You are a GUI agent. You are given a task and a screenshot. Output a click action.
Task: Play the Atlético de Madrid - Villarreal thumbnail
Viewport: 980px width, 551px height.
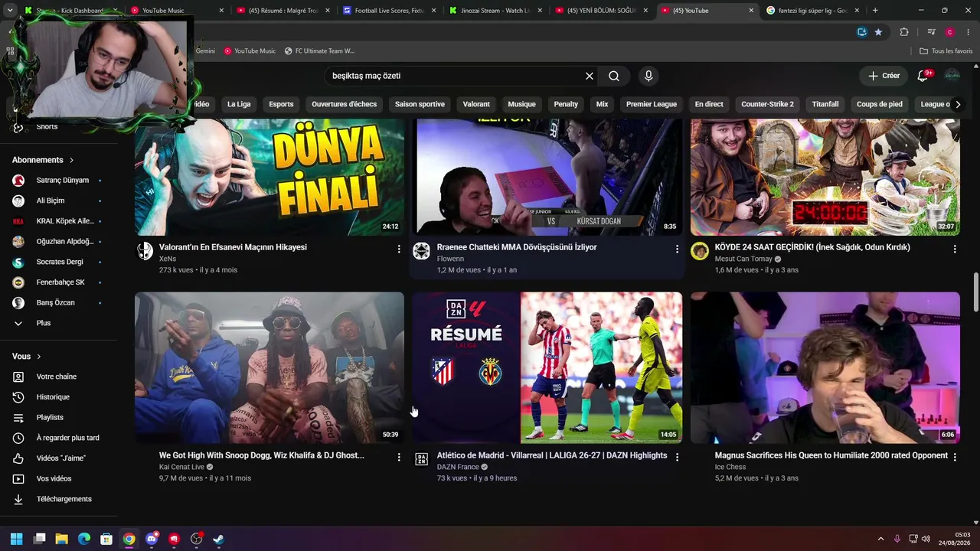pos(547,367)
